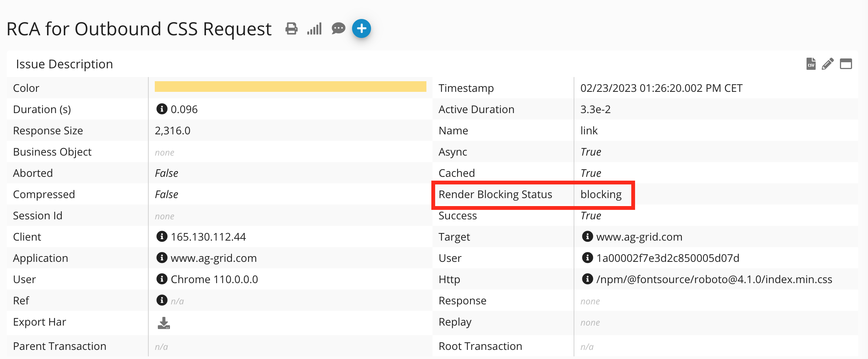Open the index.min.css Http path

tap(714, 279)
